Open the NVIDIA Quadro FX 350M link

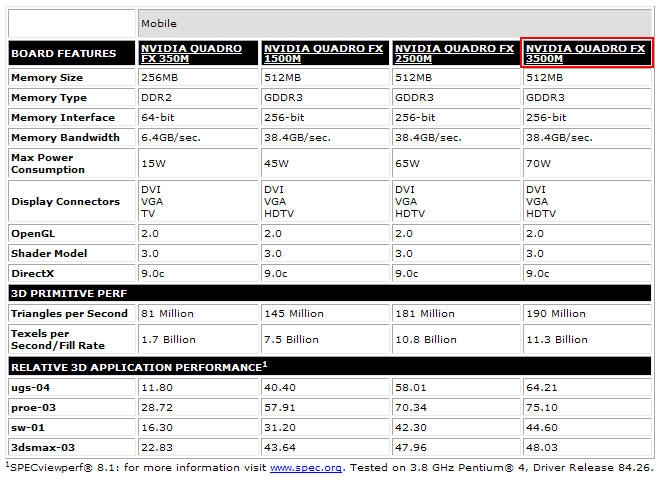[191, 54]
